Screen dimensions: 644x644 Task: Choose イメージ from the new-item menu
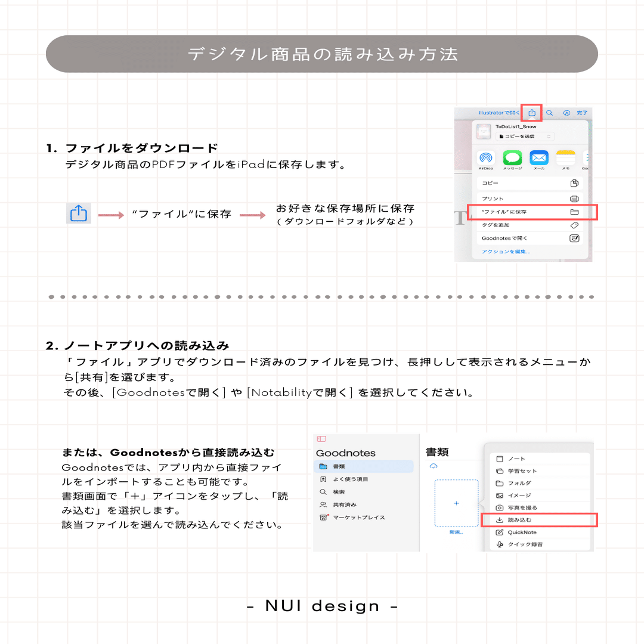pos(540,496)
